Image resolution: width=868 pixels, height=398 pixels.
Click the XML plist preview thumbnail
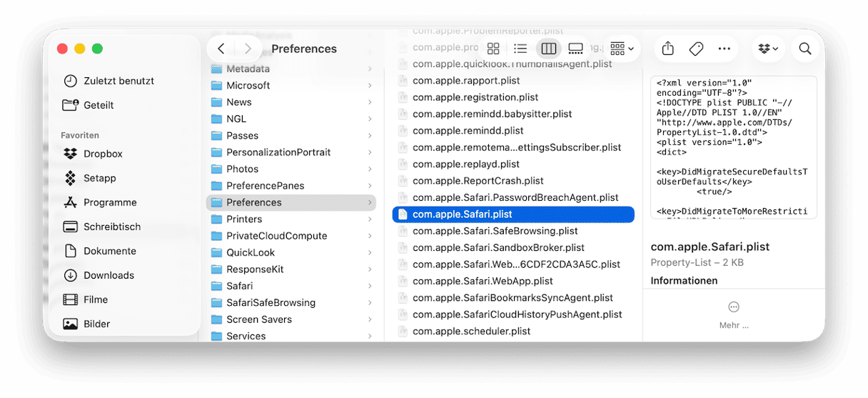click(x=734, y=147)
